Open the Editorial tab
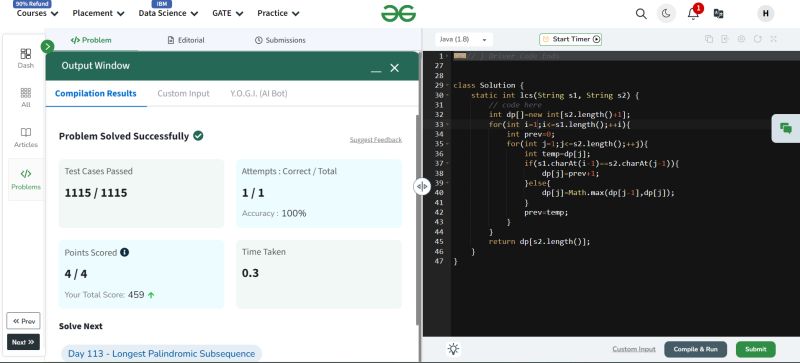The width and height of the screenshot is (800, 363). tap(186, 40)
